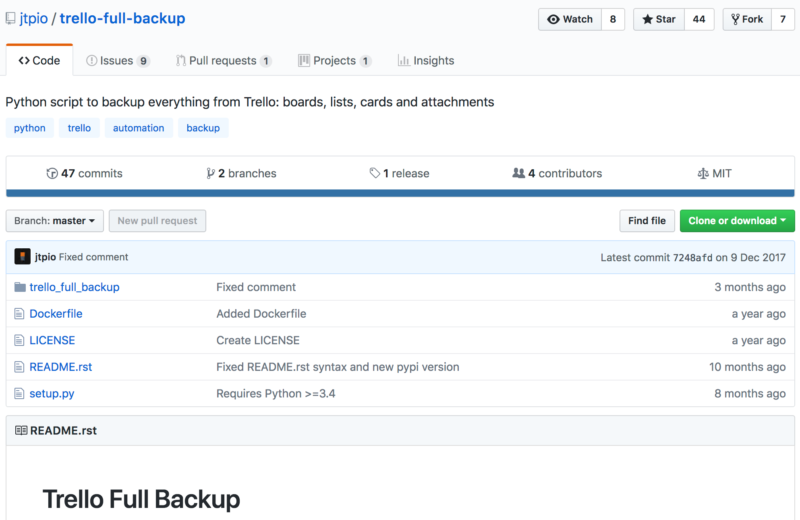This screenshot has width=800, height=520.
Task: Click the 'Trello Full Backup' README heading
Action: click(141, 499)
